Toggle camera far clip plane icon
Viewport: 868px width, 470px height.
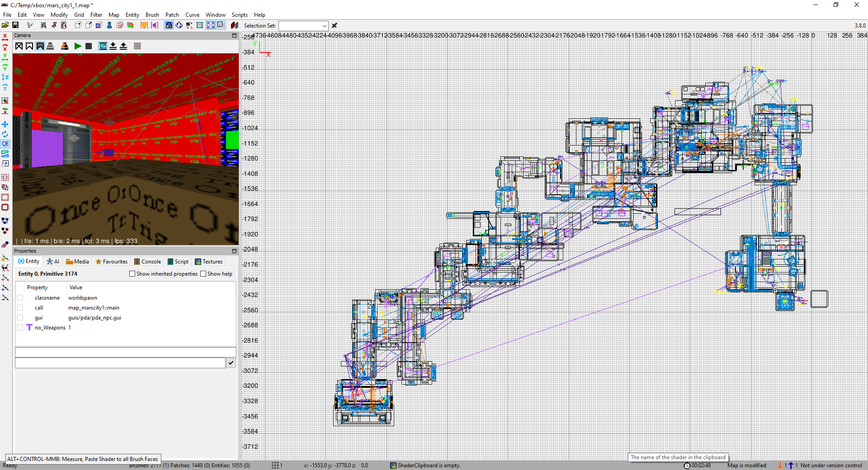(x=103, y=46)
